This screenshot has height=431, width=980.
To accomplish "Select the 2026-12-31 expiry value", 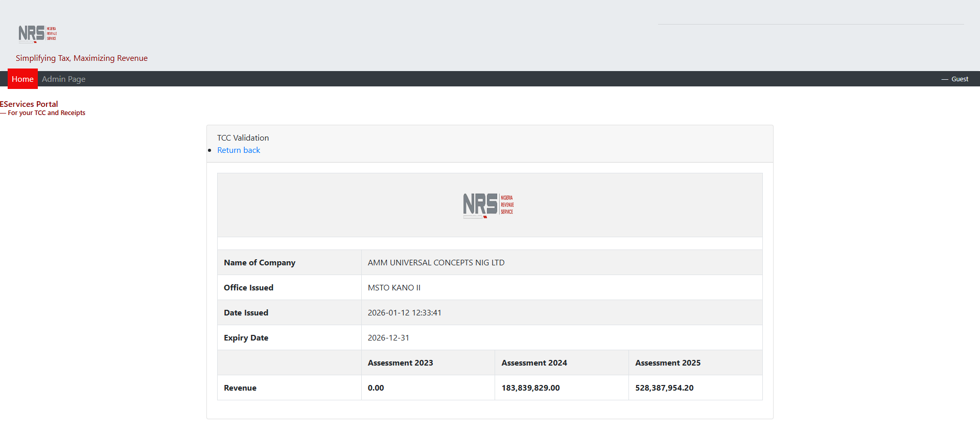I will point(388,338).
